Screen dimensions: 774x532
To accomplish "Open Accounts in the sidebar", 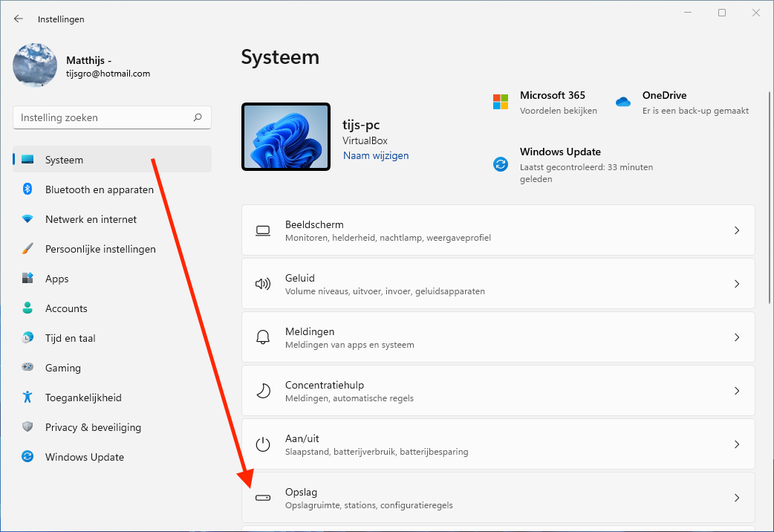I will (66, 308).
